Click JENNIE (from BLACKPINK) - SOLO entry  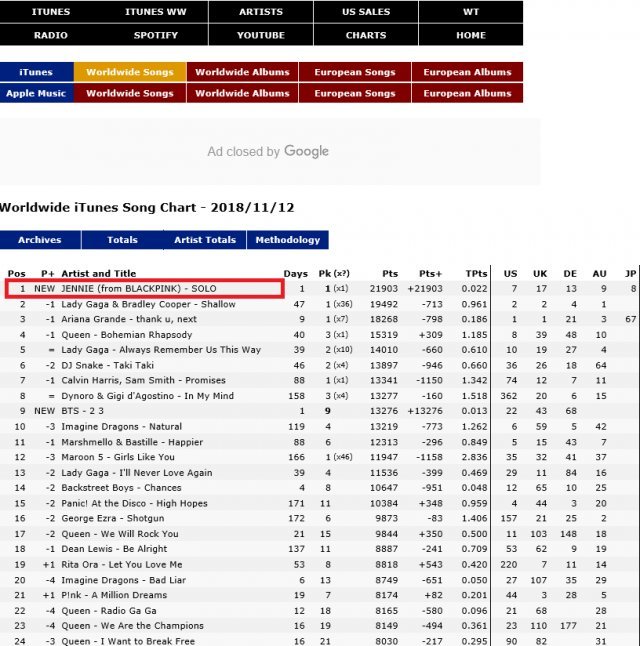(138, 288)
